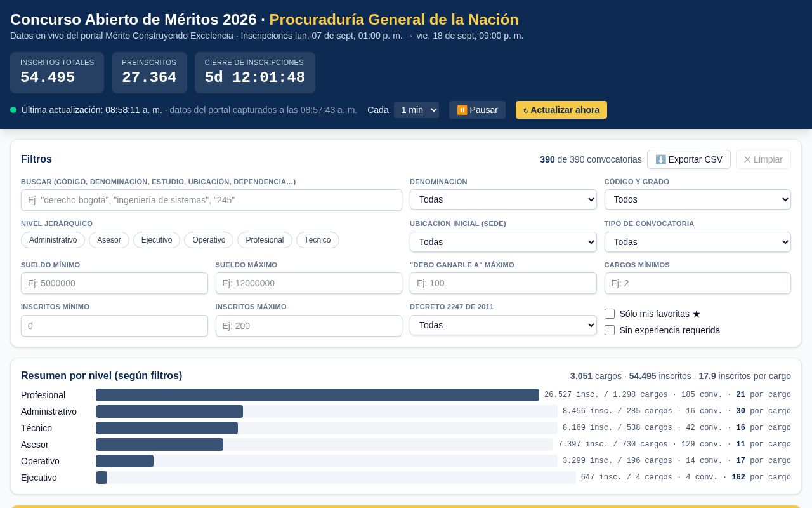Screen dimensions: 812x508
Task: Click '26.527 insc. / 1.298 cargos' stats text
Action: 606,395
